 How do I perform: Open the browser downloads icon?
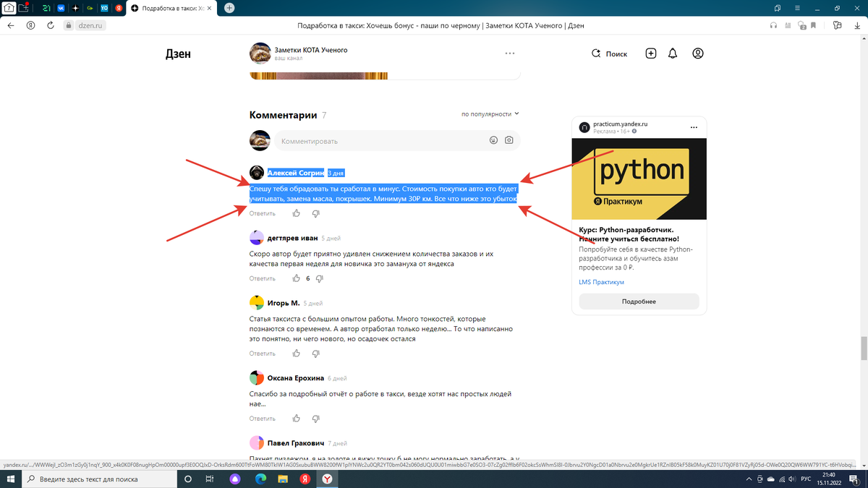(857, 25)
